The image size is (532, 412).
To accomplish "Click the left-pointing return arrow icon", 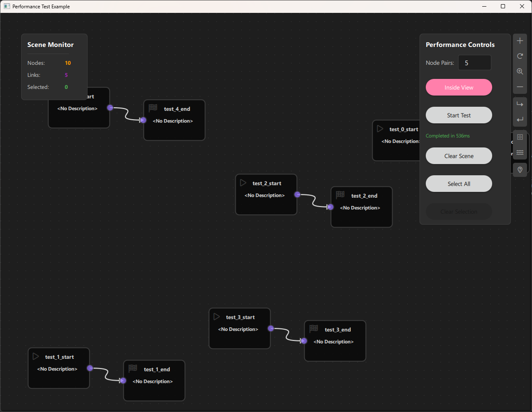I will [520, 120].
